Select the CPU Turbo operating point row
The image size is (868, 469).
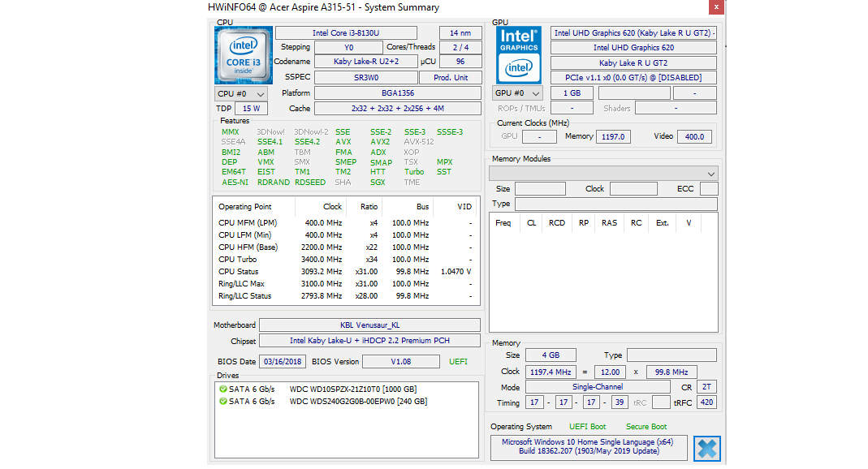(x=346, y=260)
